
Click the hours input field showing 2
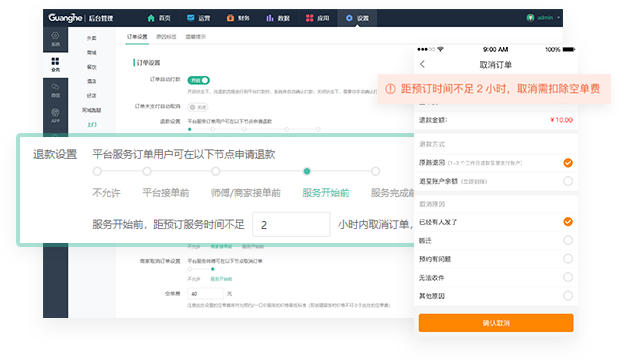pos(291,224)
